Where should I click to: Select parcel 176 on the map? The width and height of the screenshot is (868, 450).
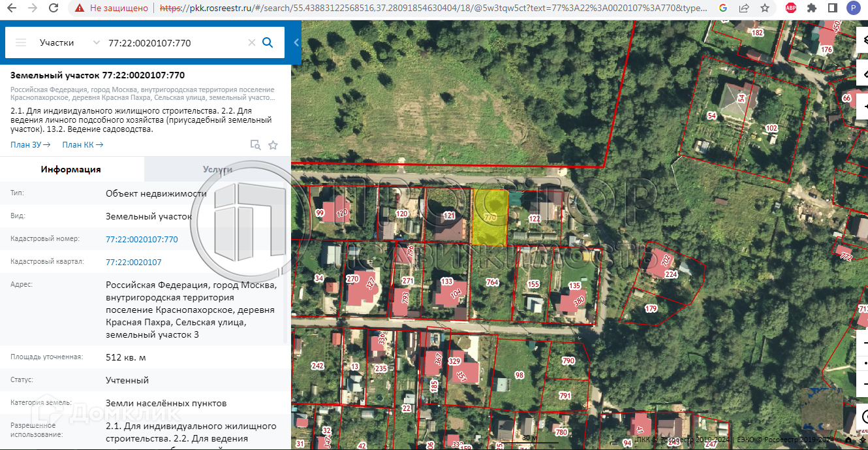tap(826, 50)
